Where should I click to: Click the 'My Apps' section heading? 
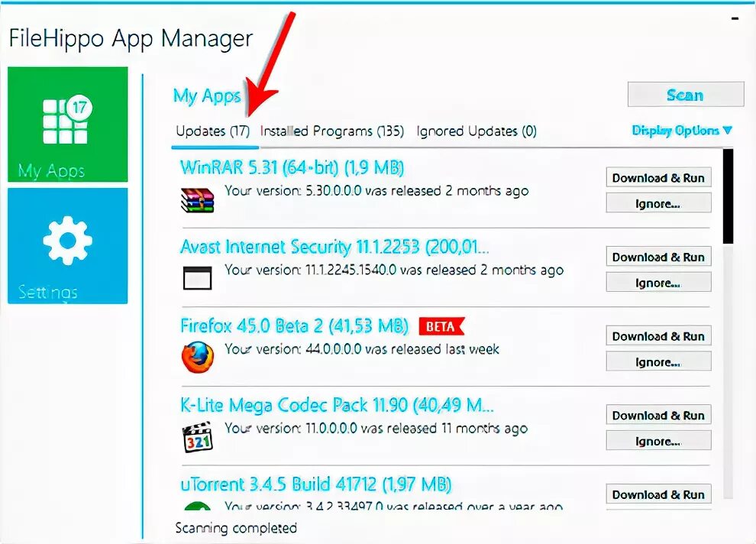[x=207, y=96]
